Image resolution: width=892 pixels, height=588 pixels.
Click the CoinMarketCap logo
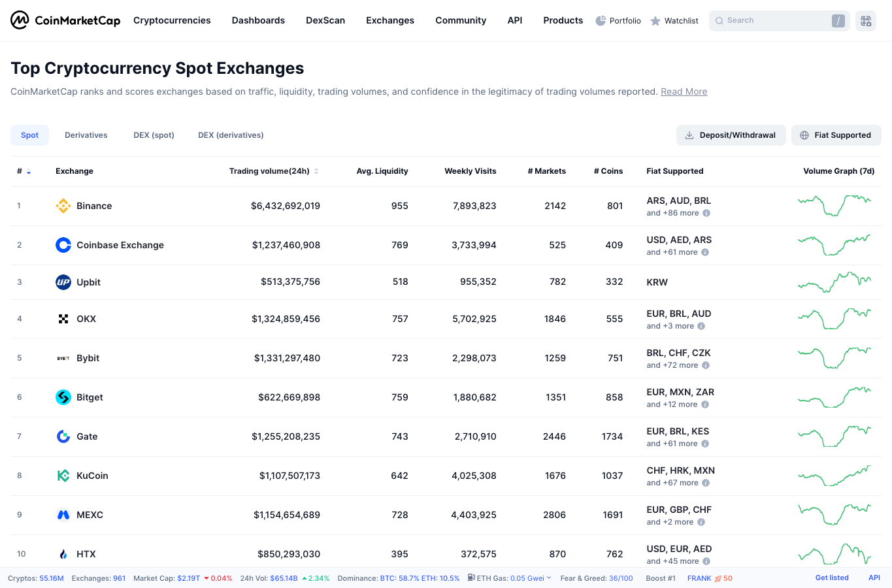coord(65,20)
